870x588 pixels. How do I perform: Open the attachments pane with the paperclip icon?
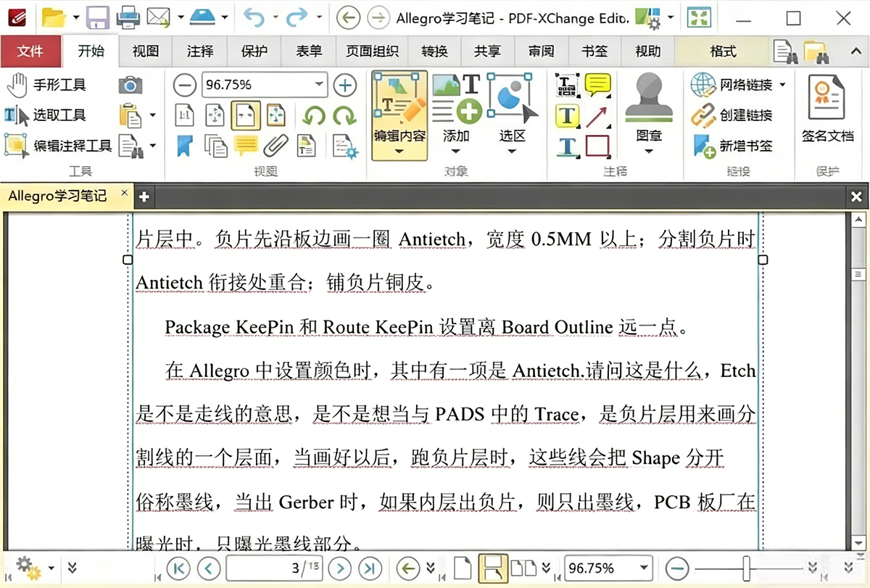[275, 146]
